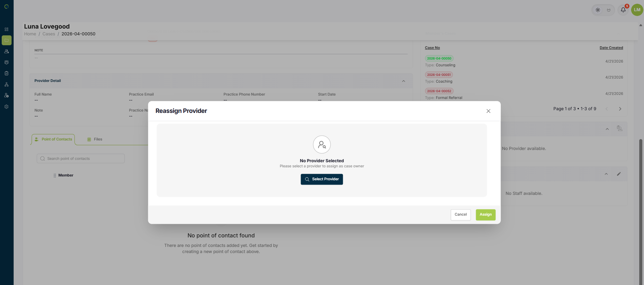Open the organization hierarchy icon in sidebar

point(6,84)
